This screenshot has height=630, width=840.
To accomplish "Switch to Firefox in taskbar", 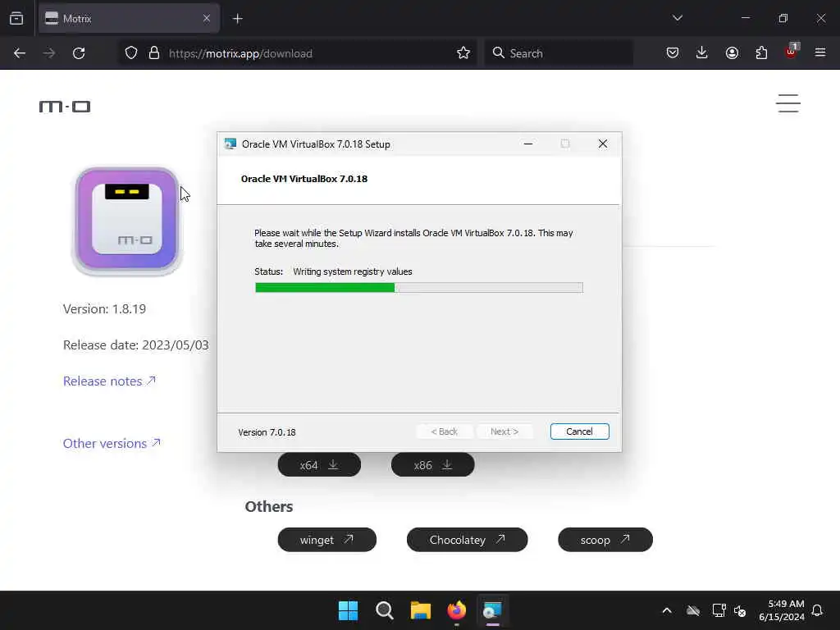I will pyautogui.click(x=456, y=610).
